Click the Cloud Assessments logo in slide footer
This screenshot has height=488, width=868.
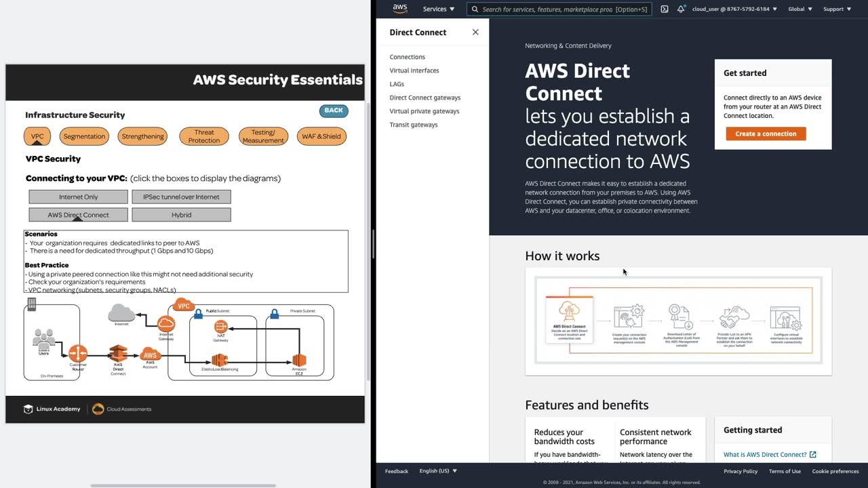(x=122, y=409)
